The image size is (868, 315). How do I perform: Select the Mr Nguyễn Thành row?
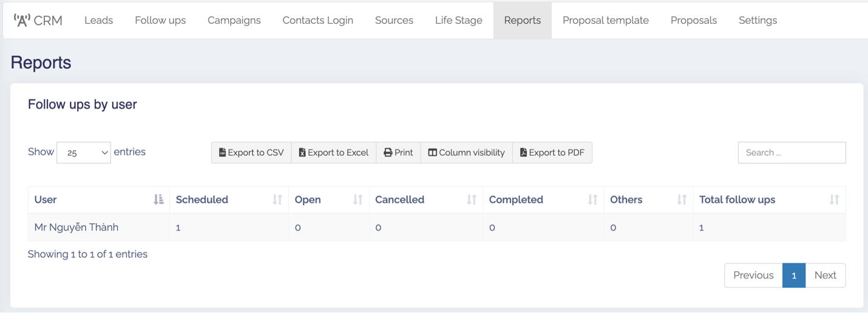(76, 228)
